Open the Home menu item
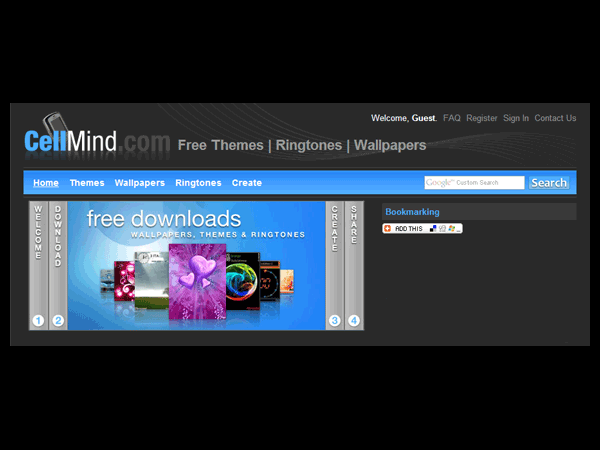 (46, 183)
